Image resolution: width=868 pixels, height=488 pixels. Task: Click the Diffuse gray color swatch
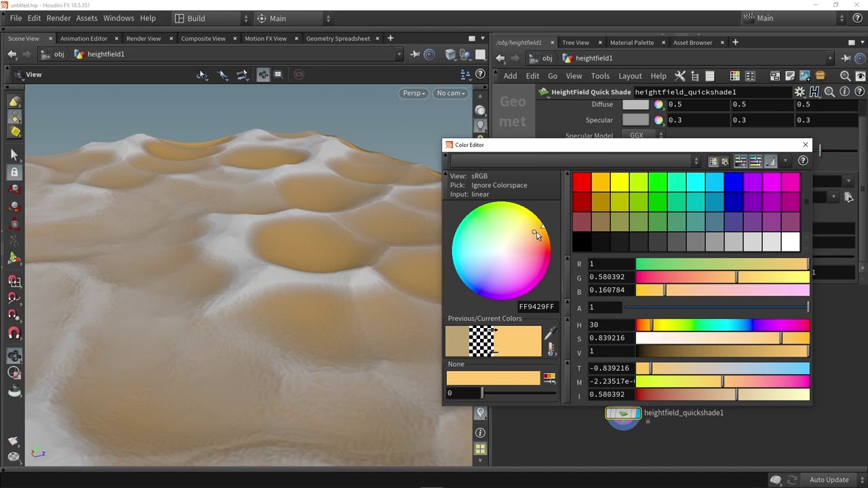[x=635, y=104]
